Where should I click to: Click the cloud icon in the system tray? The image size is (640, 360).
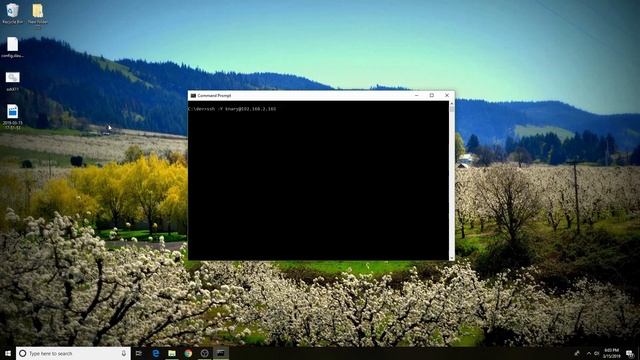[x=596, y=353]
